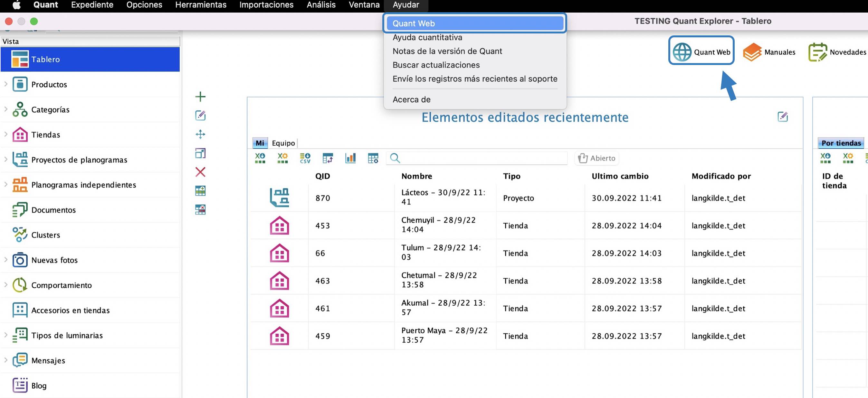Open table column settings icon
868x398 pixels.
point(373,158)
